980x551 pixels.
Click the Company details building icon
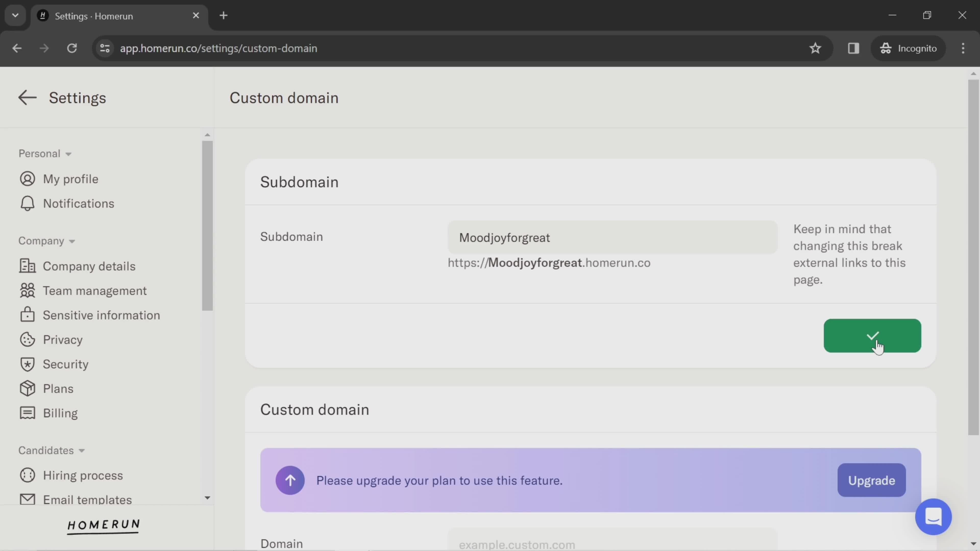pos(27,266)
